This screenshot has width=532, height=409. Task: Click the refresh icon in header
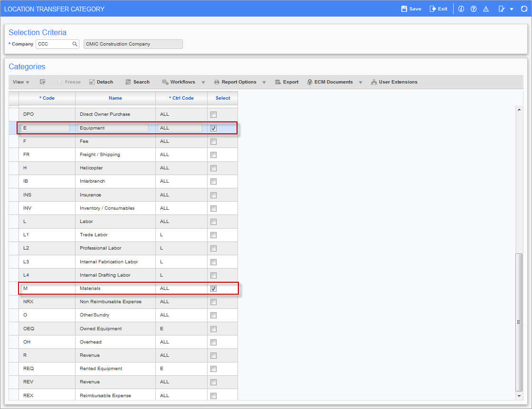pos(524,9)
